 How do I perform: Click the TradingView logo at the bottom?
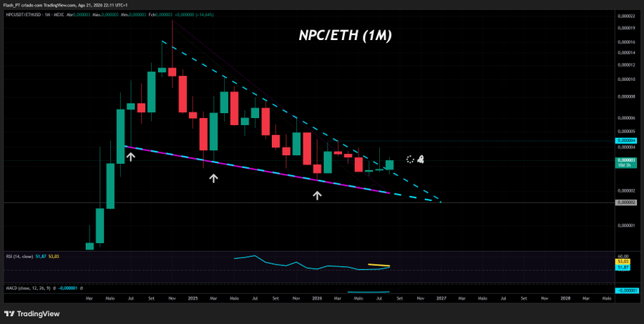(x=32, y=314)
